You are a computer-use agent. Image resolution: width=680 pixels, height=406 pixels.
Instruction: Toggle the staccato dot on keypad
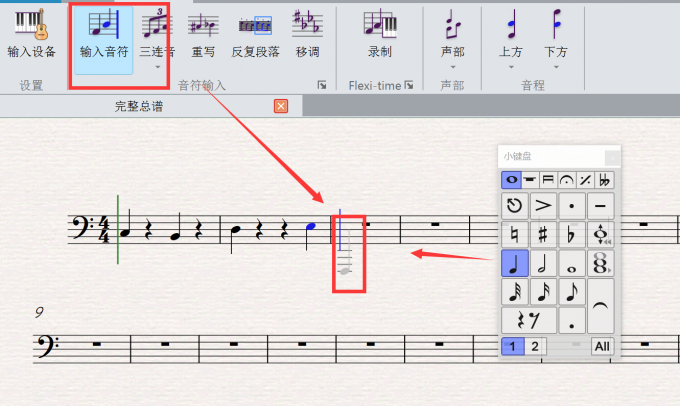coord(572,206)
